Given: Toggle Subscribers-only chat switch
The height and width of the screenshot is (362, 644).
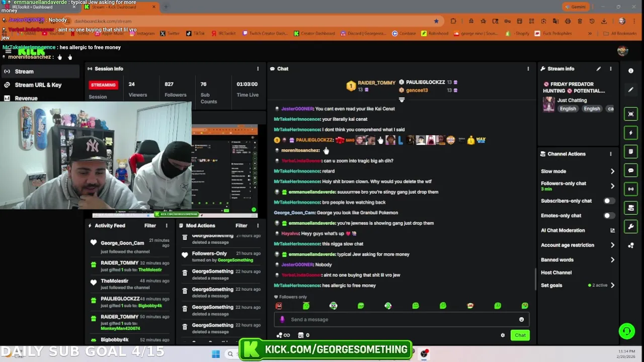Looking at the screenshot, I should click(x=609, y=201).
